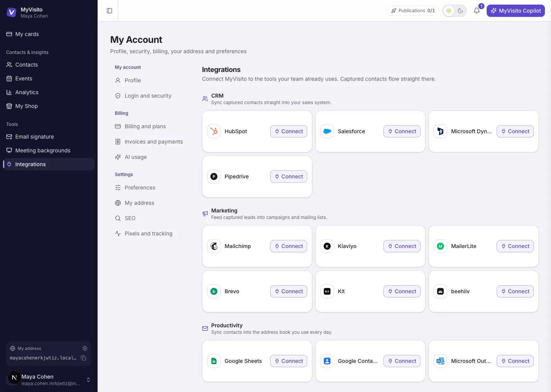Connect Kit integration

pos(402,291)
